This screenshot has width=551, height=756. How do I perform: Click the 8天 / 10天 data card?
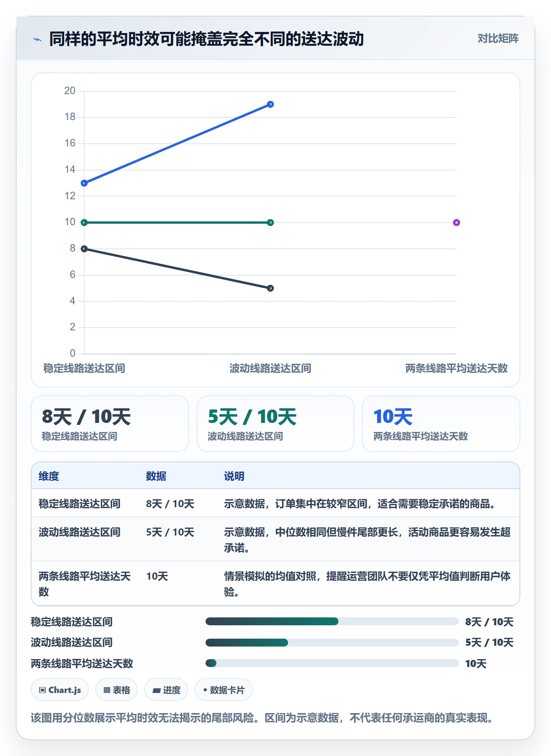click(110, 424)
